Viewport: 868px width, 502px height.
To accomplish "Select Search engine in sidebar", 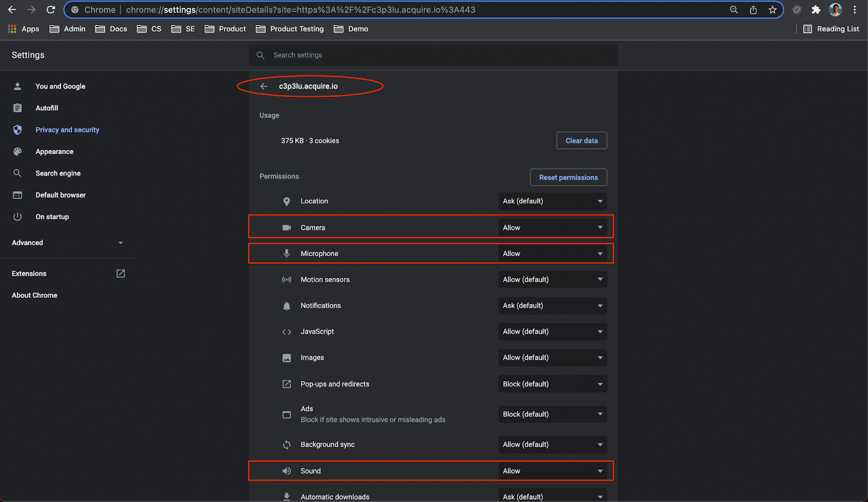I will 58,173.
